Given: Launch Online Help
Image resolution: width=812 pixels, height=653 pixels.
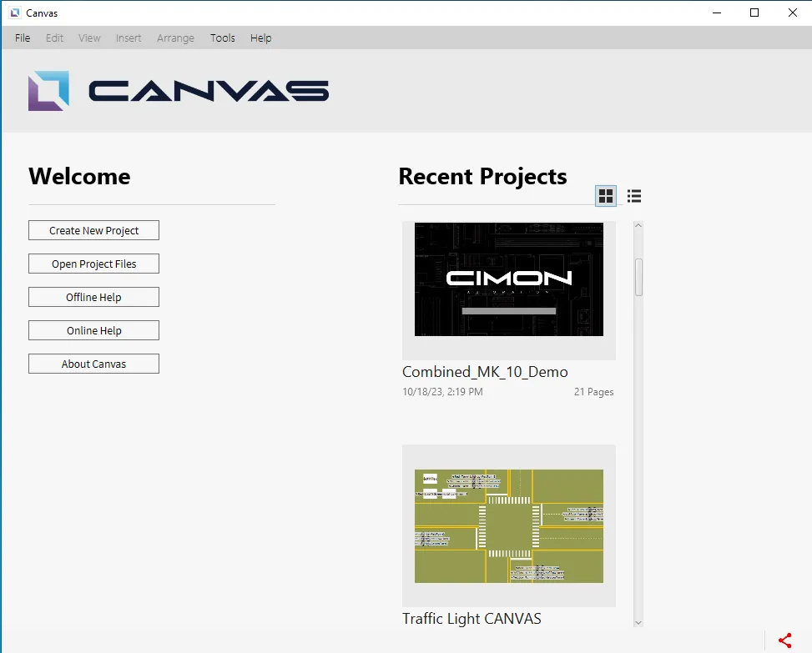Looking at the screenshot, I should 93,330.
